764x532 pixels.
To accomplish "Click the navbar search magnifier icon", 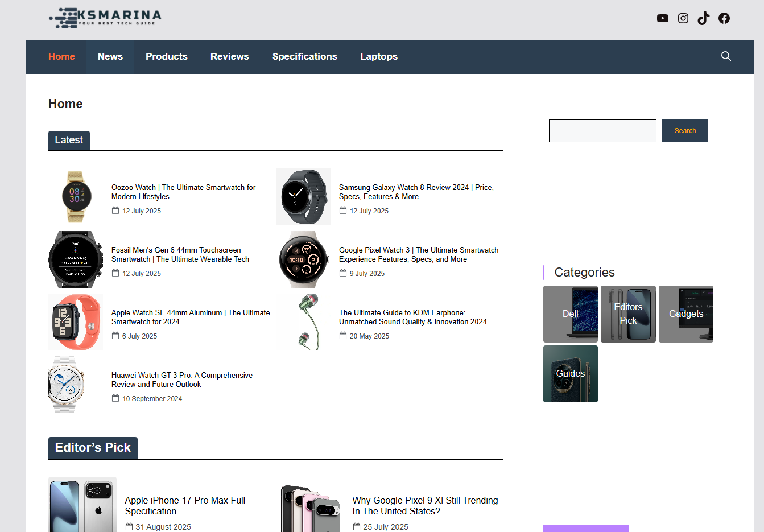I will point(726,56).
